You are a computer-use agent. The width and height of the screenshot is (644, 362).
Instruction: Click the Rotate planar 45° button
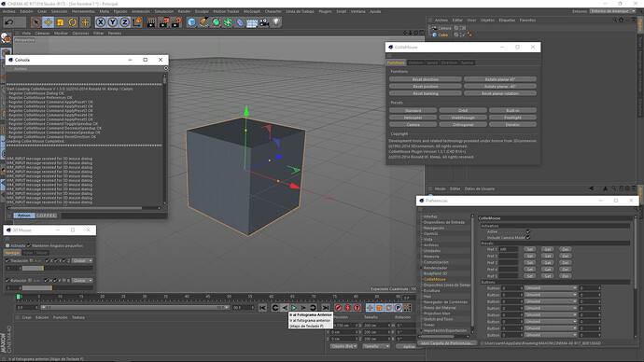click(500, 79)
